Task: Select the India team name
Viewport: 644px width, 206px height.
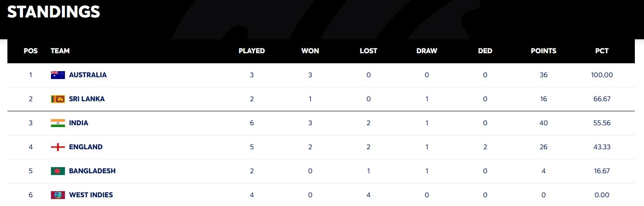Action: coord(78,123)
